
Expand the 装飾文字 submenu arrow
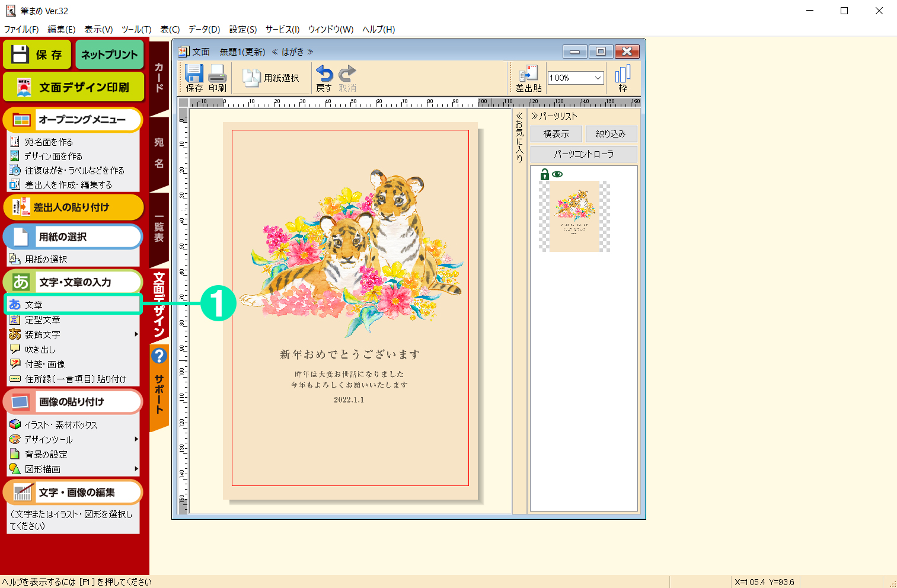pyautogui.click(x=136, y=334)
